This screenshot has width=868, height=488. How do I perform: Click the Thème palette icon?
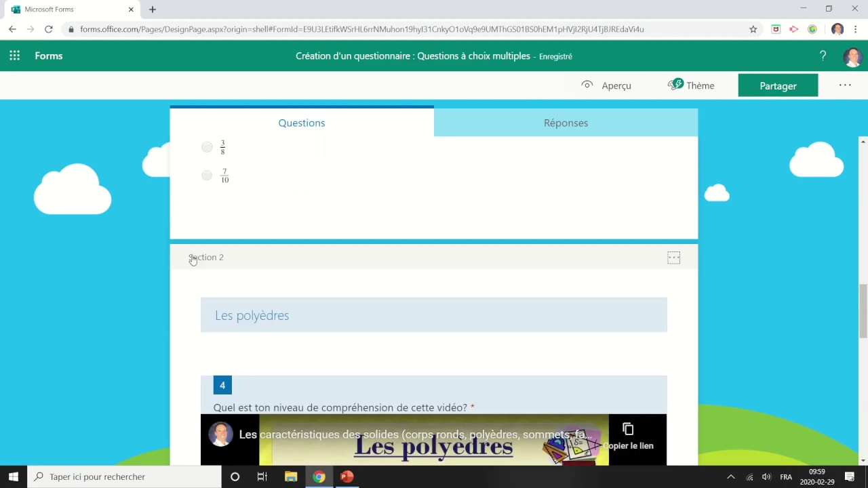click(x=675, y=85)
